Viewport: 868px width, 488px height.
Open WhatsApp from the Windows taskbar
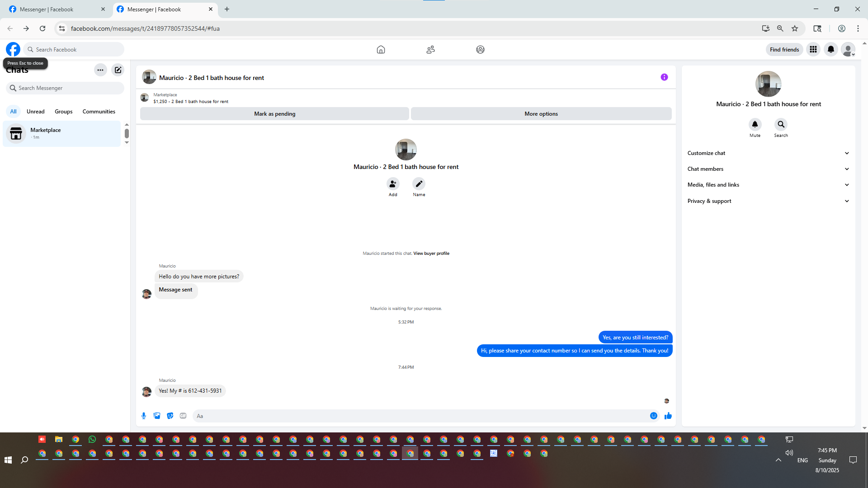coord(92,439)
